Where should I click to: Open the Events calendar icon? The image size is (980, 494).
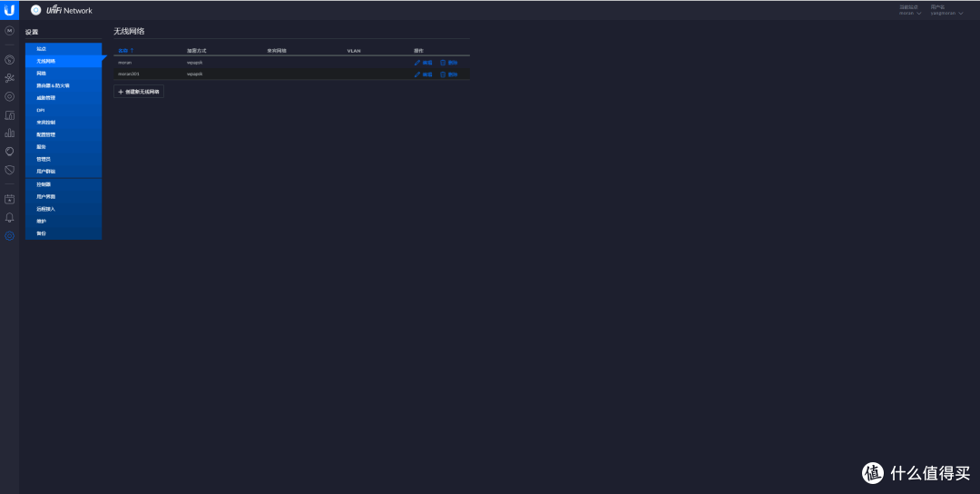point(9,199)
